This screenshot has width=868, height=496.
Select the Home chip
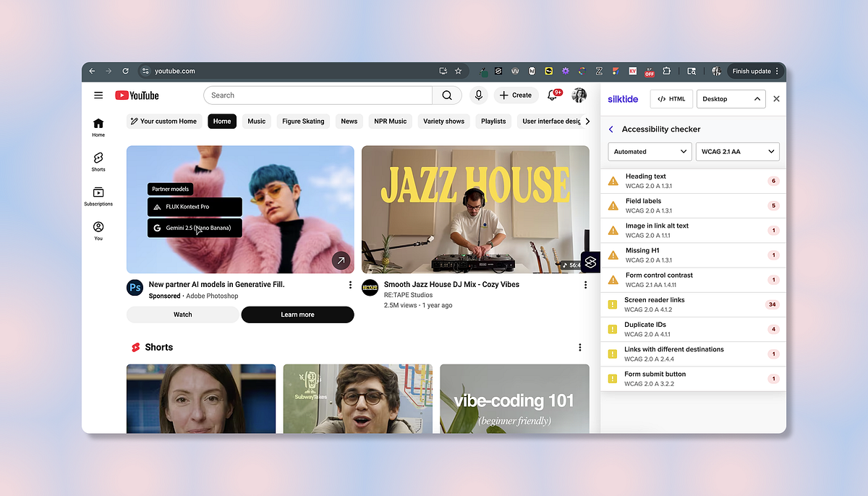[222, 121]
